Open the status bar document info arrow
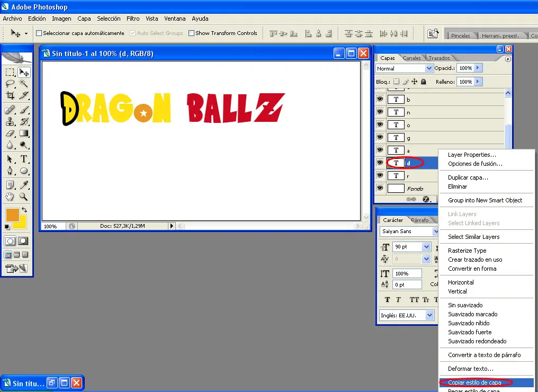This screenshot has width=538, height=392. (x=172, y=226)
